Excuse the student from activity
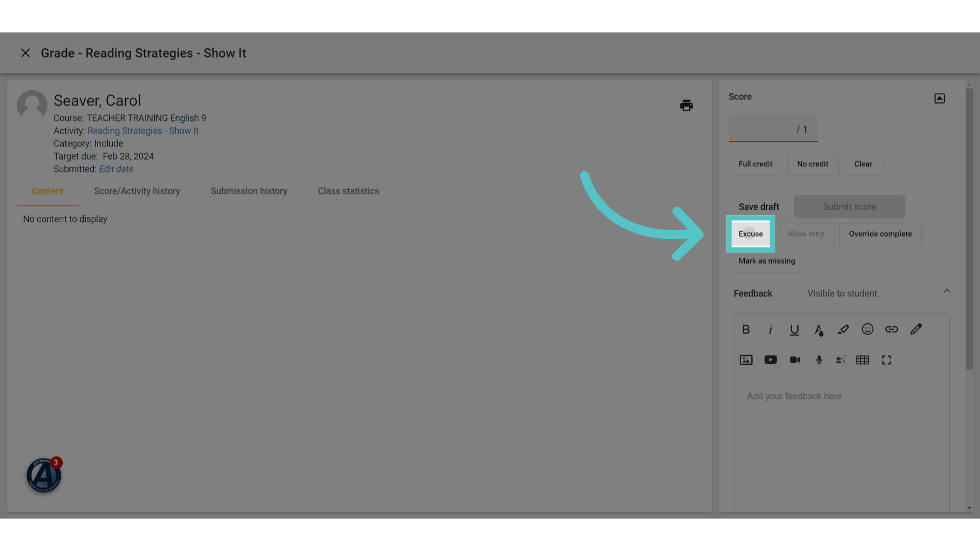The height and width of the screenshot is (551, 980). point(751,234)
